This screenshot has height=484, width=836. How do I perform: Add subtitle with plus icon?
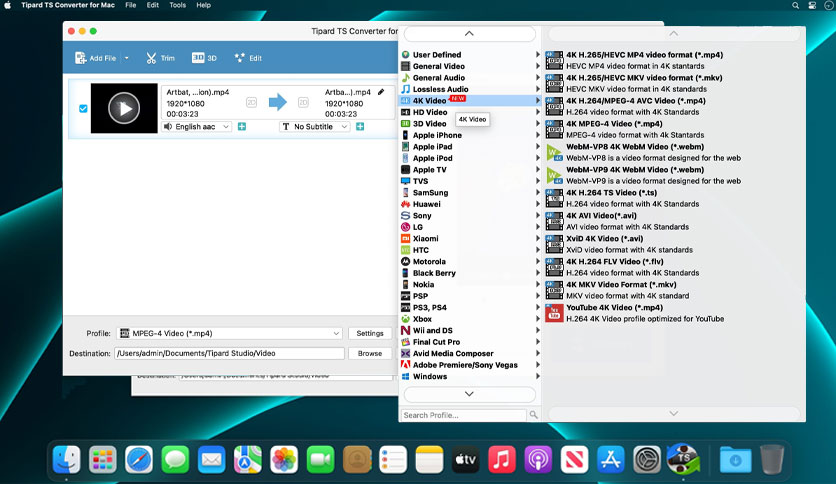pyautogui.click(x=360, y=127)
